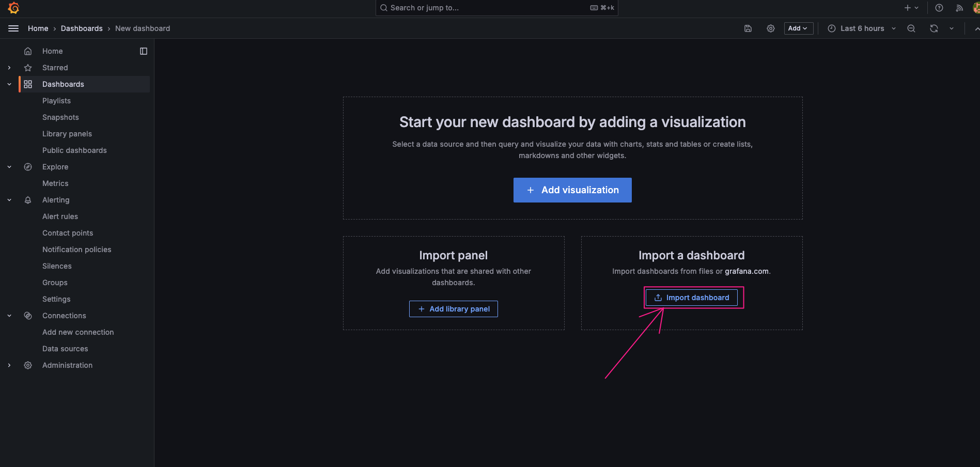Click the zoom out time range icon
980x467 pixels.
(x=911, y=28)
